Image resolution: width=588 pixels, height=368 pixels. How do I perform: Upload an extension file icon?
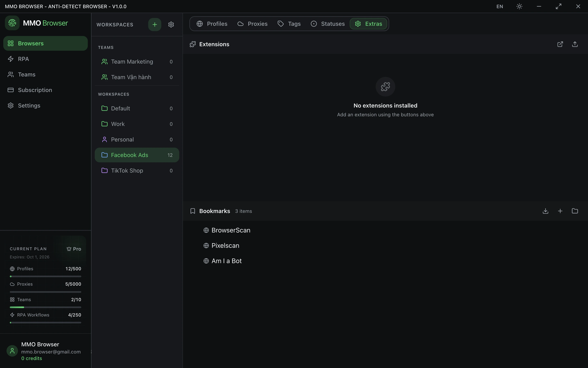(575, 44)
